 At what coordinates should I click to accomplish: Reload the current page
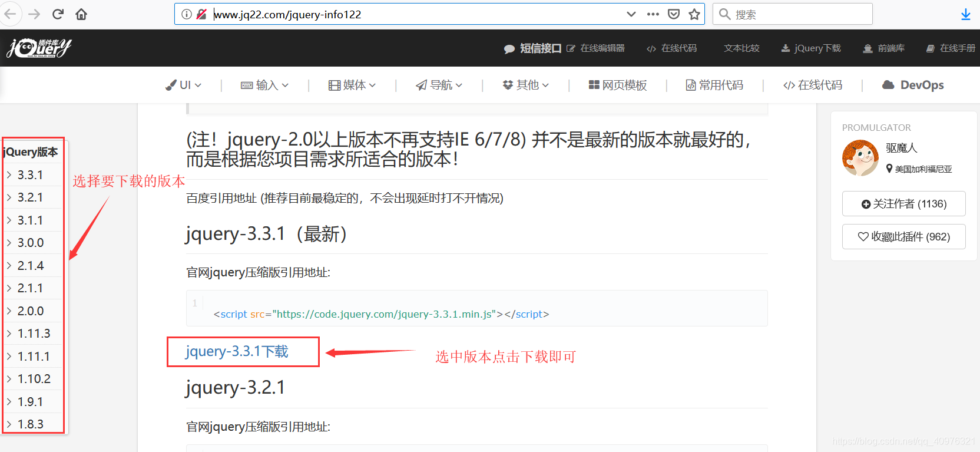(58, 14)
